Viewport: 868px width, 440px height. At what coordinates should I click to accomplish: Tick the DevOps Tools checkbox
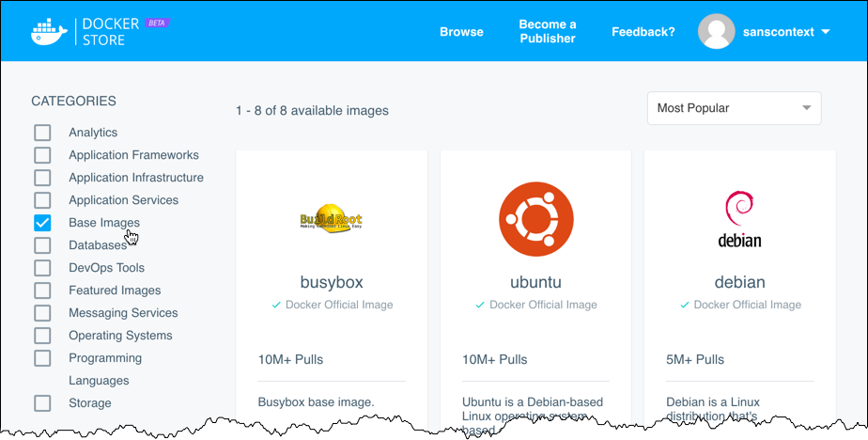coord(42,268)
